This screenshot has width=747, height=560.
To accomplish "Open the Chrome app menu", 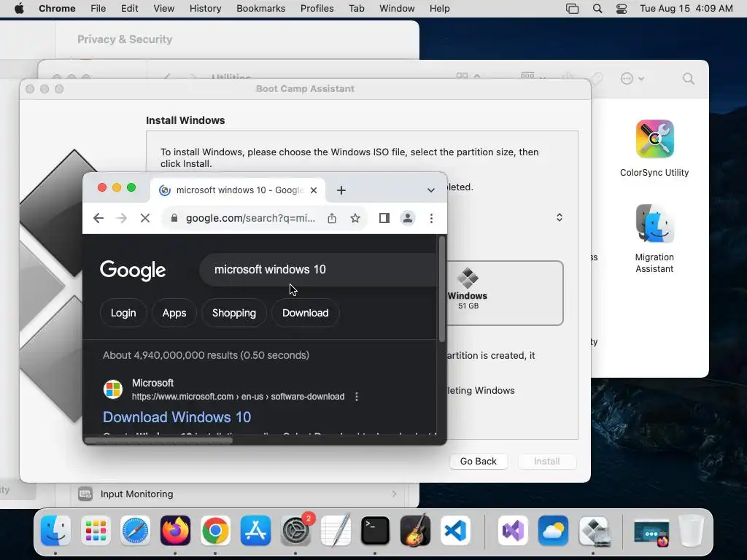I will tap(57, 9).
